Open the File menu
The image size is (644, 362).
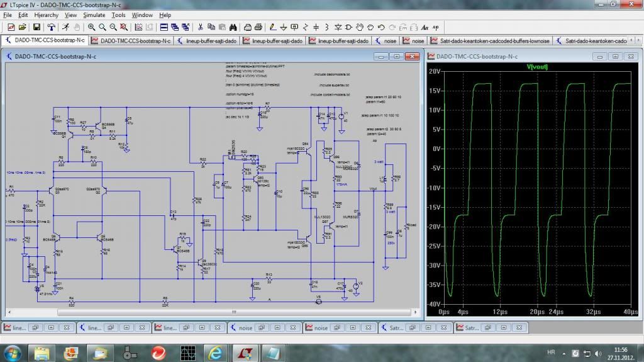point(8,15)
